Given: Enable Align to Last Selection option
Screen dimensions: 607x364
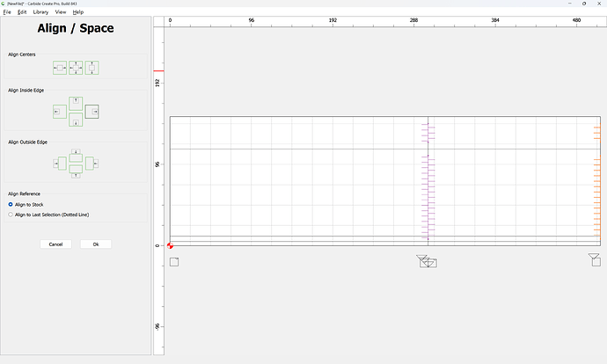Looking at the screenshot, I should [48, 215].
